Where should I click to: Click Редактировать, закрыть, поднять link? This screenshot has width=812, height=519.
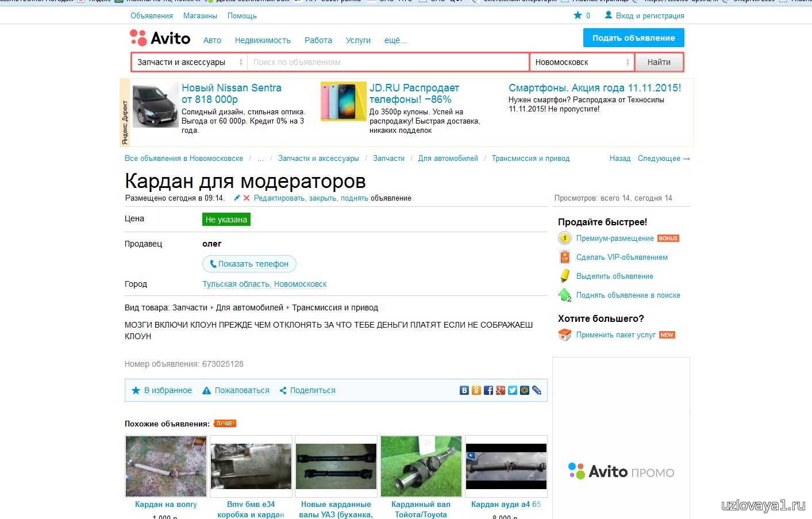[x=311, y=198]
